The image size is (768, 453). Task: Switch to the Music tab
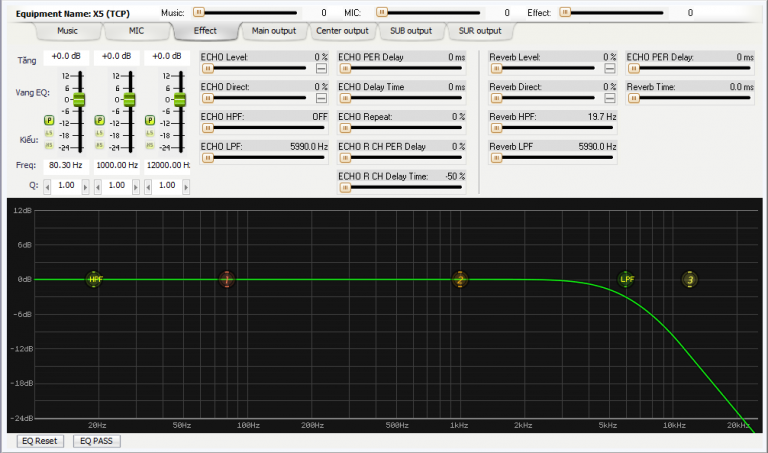[68, 31]
